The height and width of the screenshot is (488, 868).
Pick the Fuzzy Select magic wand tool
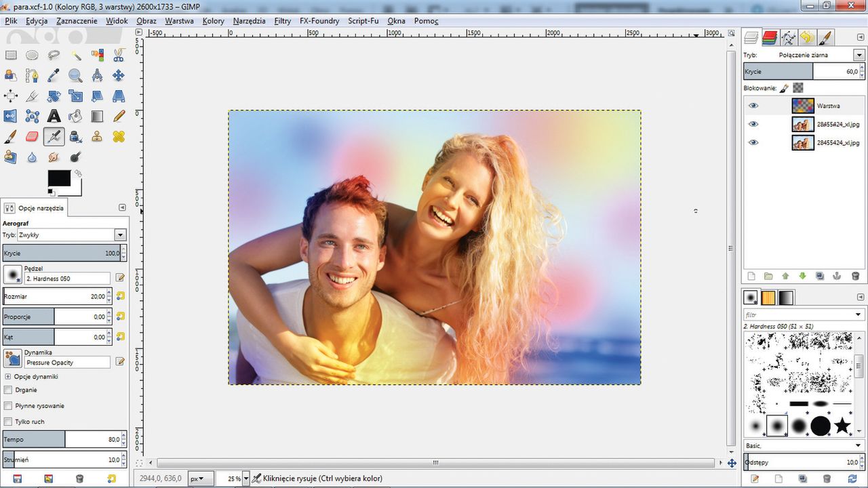point(75,56)
